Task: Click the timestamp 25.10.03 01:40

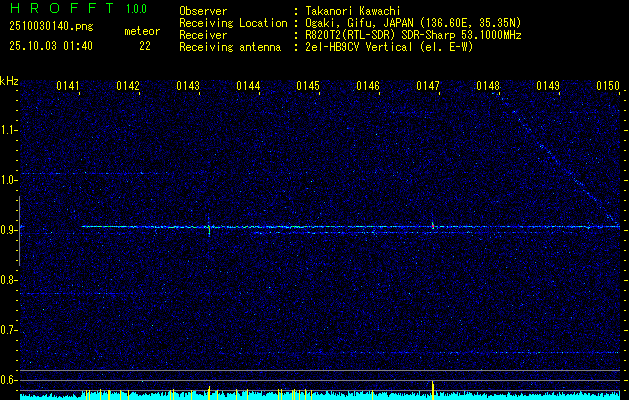Action: coord(51,46)
